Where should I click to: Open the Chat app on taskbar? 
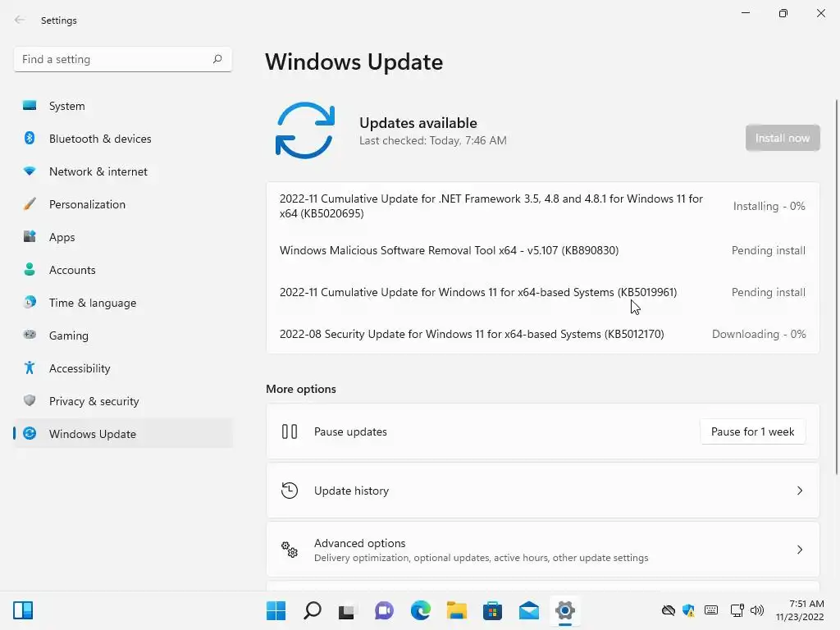click(x=384, y=610)
